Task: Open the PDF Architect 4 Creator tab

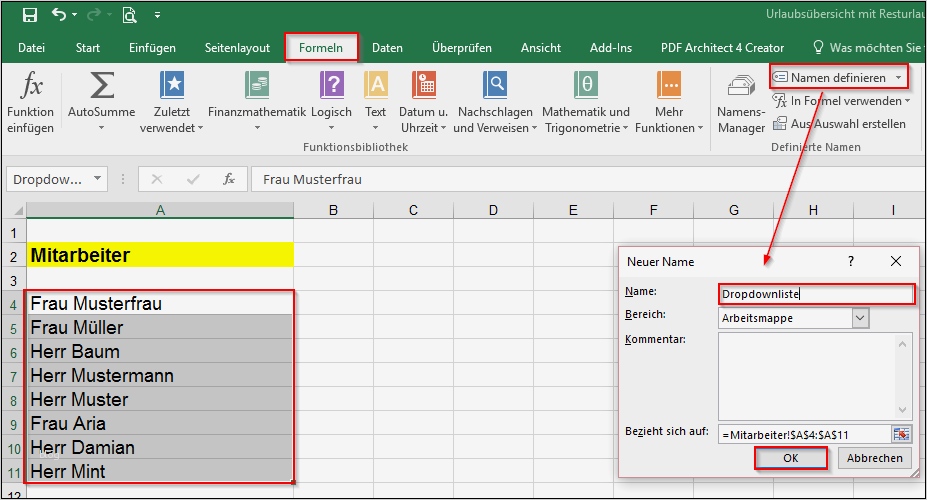Action: (722, 48)
